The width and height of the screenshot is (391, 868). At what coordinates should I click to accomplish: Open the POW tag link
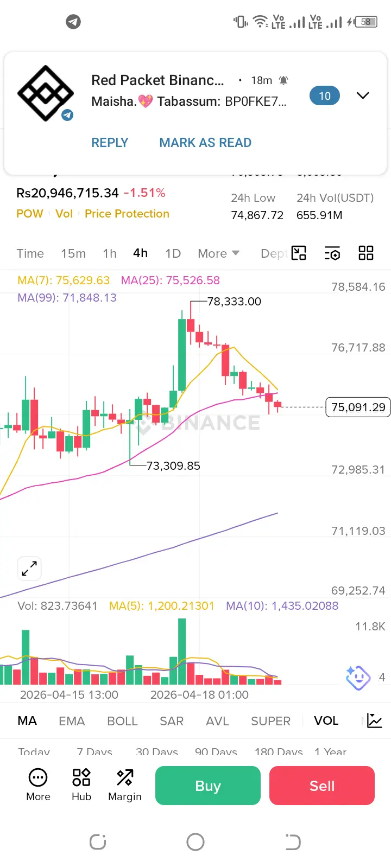point(30,214)
